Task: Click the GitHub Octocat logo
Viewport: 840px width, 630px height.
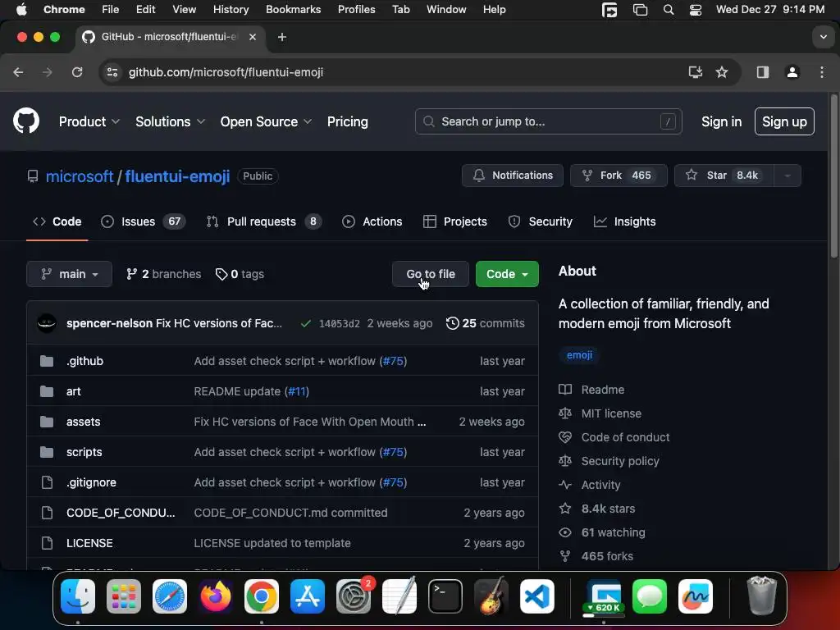Action: (x=25, y=121)
